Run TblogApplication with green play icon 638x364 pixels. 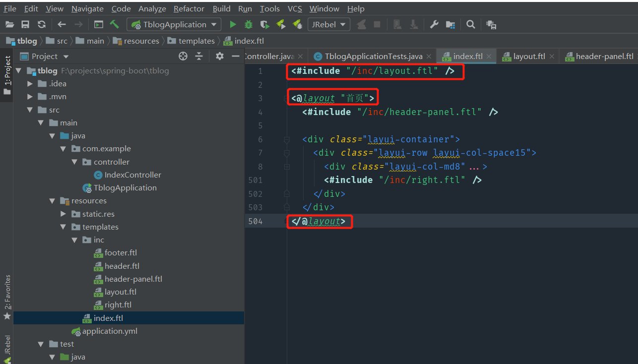(x=233, y=24)
